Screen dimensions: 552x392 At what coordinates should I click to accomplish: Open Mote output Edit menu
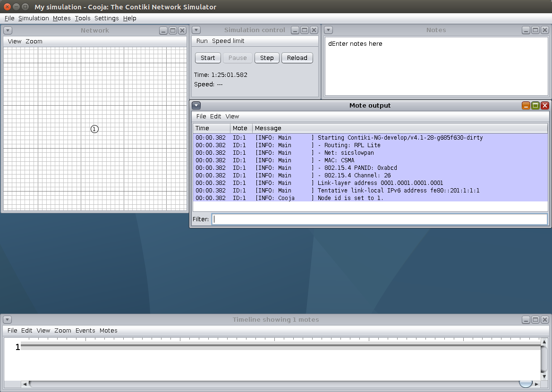(x=215, y=117)
